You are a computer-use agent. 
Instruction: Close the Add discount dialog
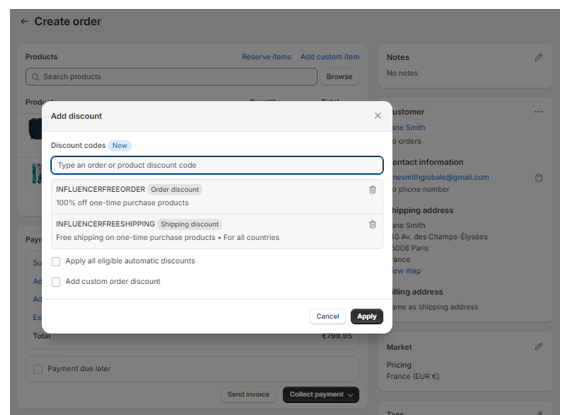[378, 116]
